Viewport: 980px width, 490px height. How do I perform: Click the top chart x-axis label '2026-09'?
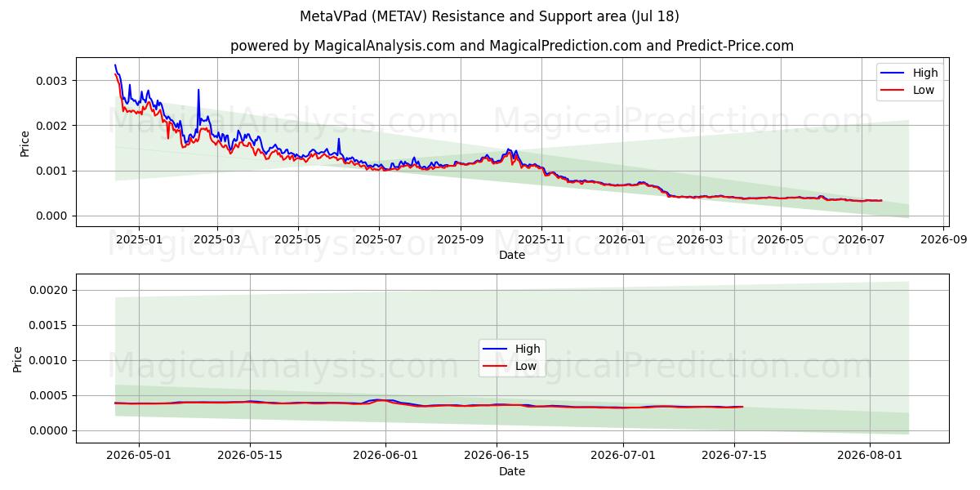click(x=943, y=240)
